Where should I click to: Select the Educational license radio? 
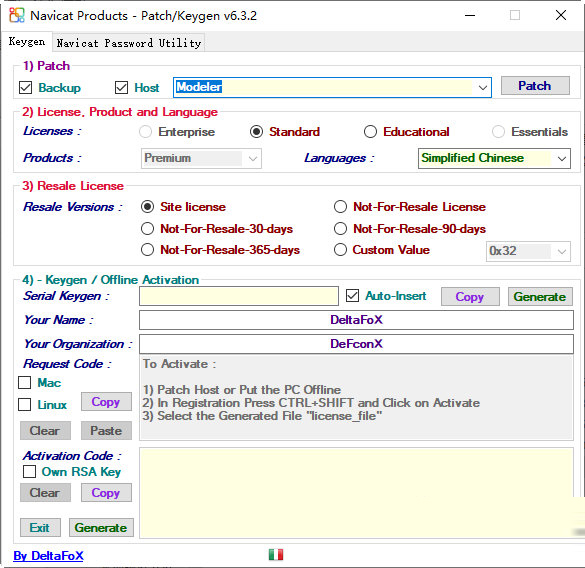pos(370,132)
